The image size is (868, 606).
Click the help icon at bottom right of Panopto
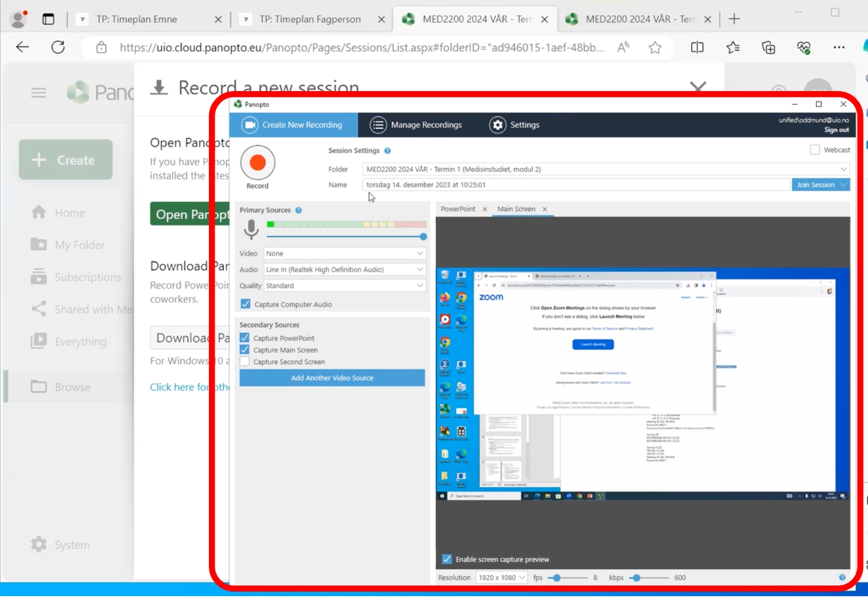pos(842,577)
